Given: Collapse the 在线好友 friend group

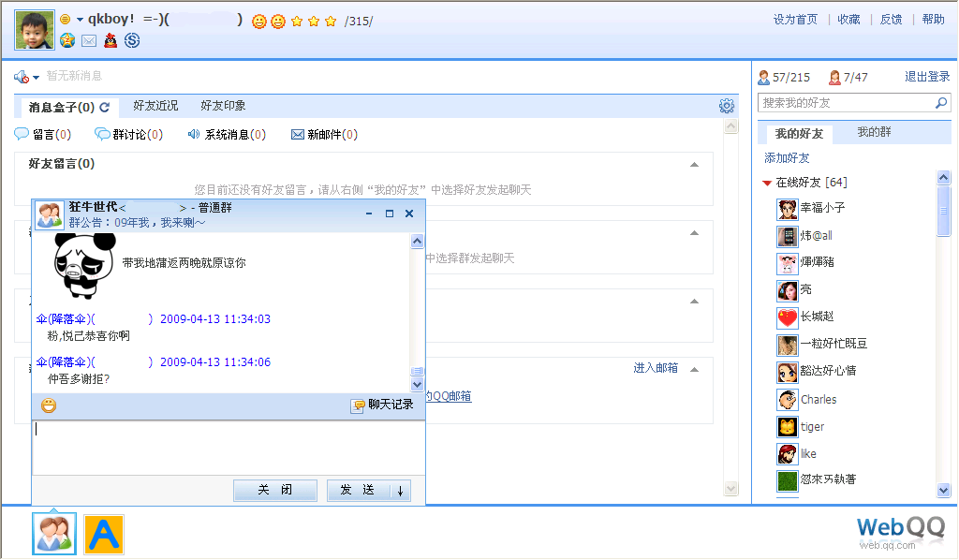Looking at the screenshot, I should (767, 183).
